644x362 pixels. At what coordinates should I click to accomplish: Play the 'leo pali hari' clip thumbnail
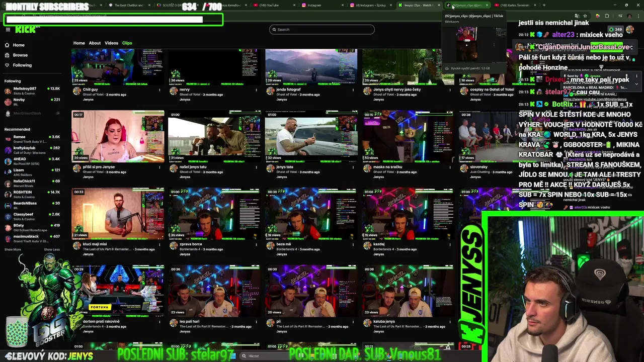coord(214,291)
